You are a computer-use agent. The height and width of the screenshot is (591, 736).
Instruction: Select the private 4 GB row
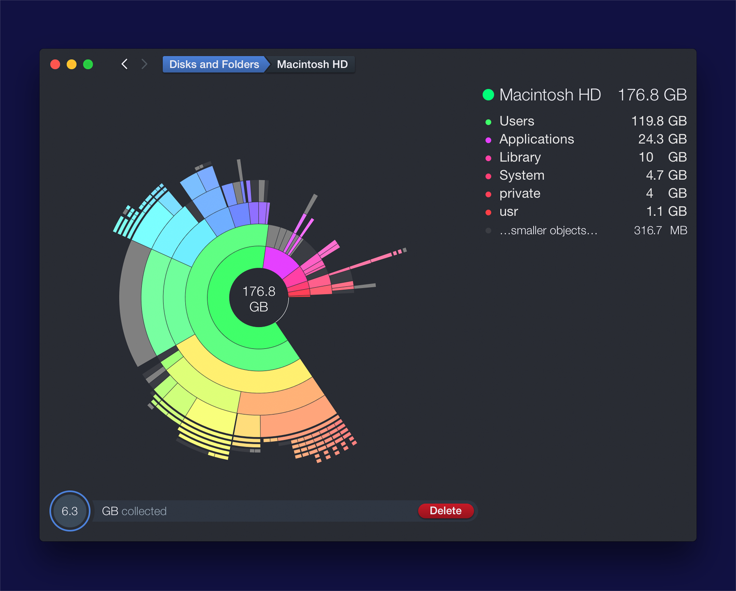586,193
